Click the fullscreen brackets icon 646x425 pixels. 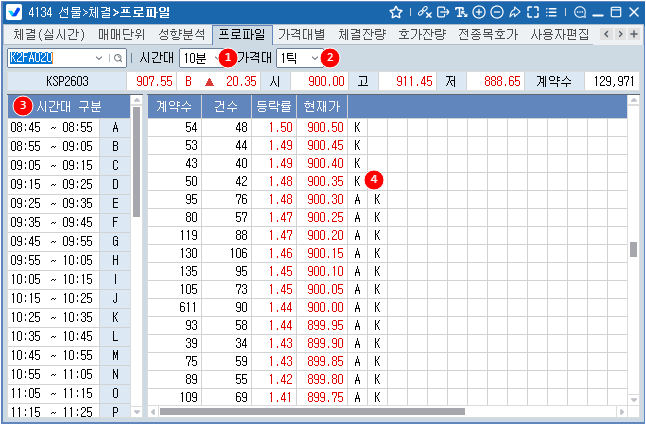tap(533, 11)
